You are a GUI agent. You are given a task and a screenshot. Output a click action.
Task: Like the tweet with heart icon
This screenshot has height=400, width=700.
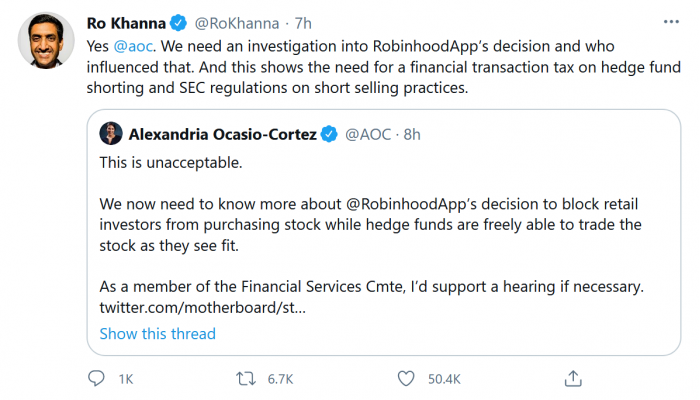[406, 378]
